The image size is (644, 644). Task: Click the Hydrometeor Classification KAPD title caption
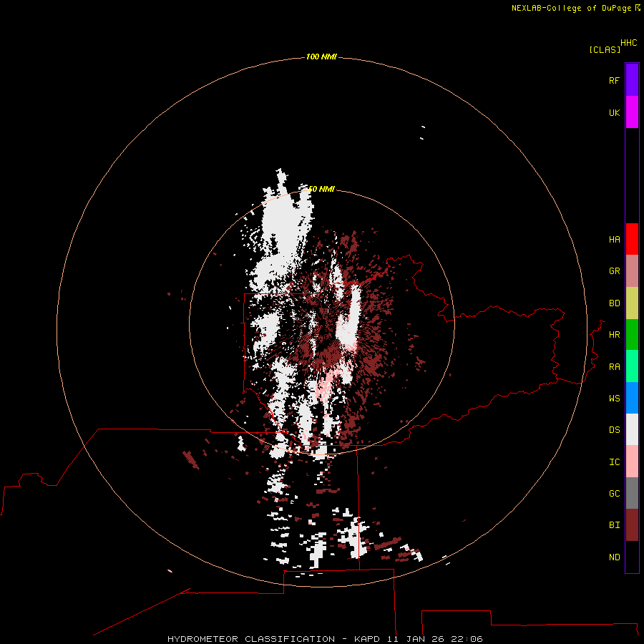coord(325,639)
